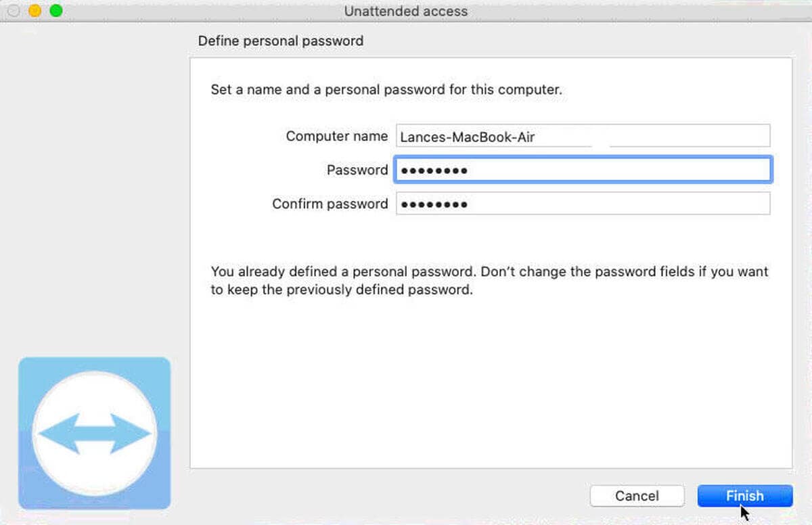Click the "Set a name and a personal password" instruction
812x525 pixels.
[x=386, y=89]
